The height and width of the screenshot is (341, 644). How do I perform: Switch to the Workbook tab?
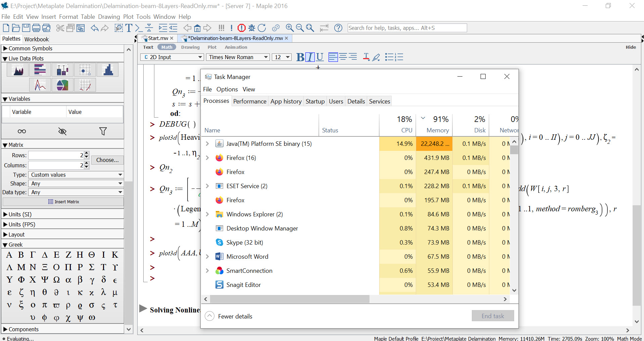click(x=37, y=39)
